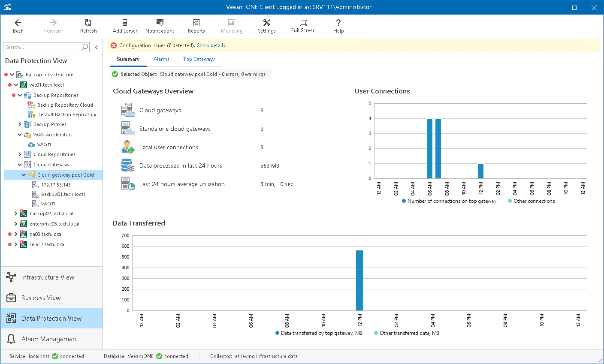604x364 pixels.
Task: Open Settings from the toolbar
Action: (x=266, y=23)
